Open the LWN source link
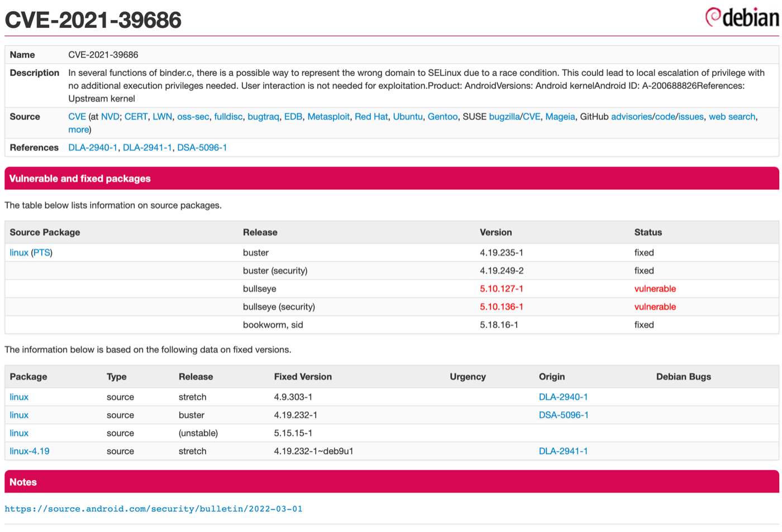 click(x=162, y=117)
